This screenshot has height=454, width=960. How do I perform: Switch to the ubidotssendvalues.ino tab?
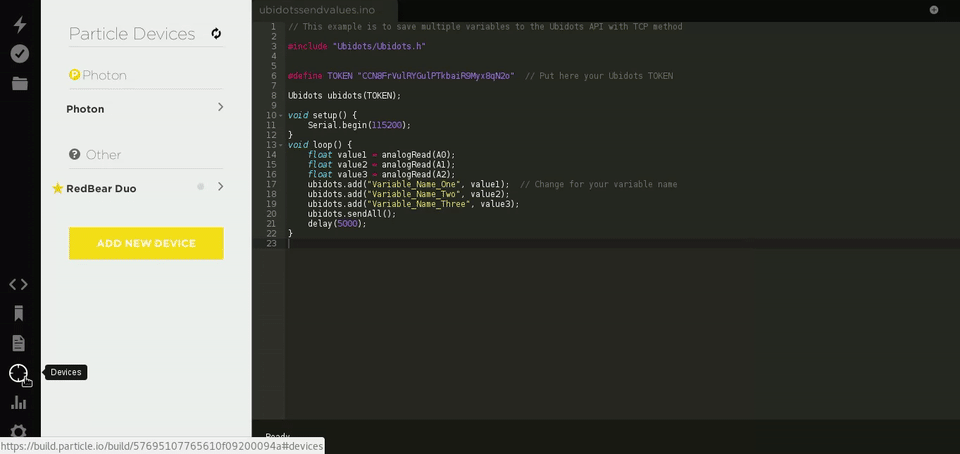[x=317, y=10]
